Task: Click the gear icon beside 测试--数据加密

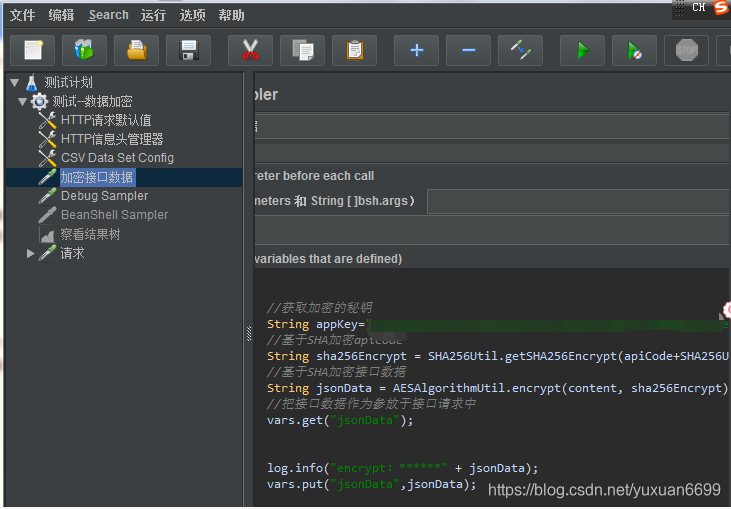Action: pos(39,102)
